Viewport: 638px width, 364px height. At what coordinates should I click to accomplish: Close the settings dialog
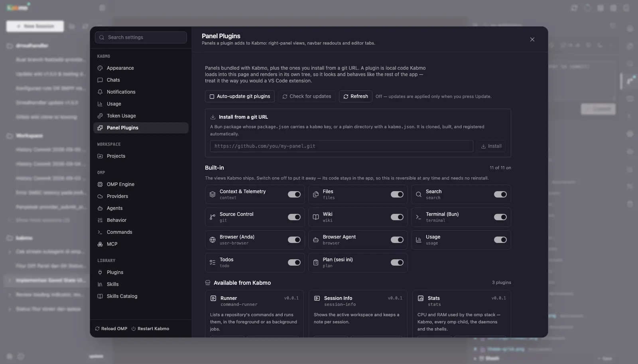(x=532, y=39)
